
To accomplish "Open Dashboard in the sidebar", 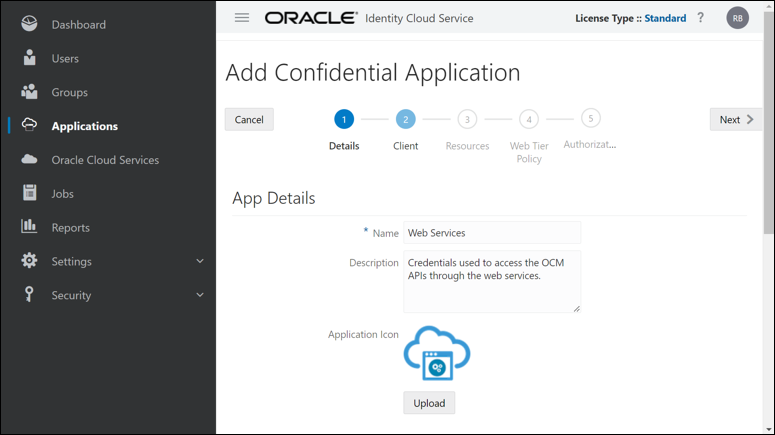I will click(79, 25).
